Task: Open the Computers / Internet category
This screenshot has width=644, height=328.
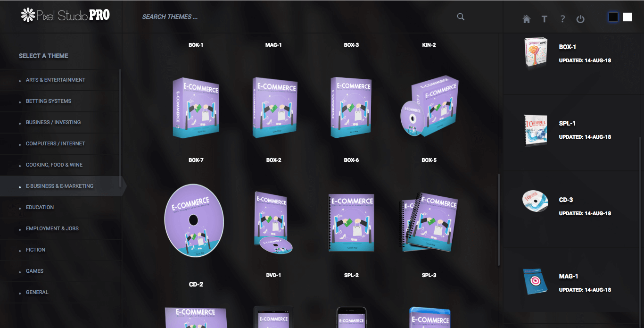Action: (x=60, y=144)
